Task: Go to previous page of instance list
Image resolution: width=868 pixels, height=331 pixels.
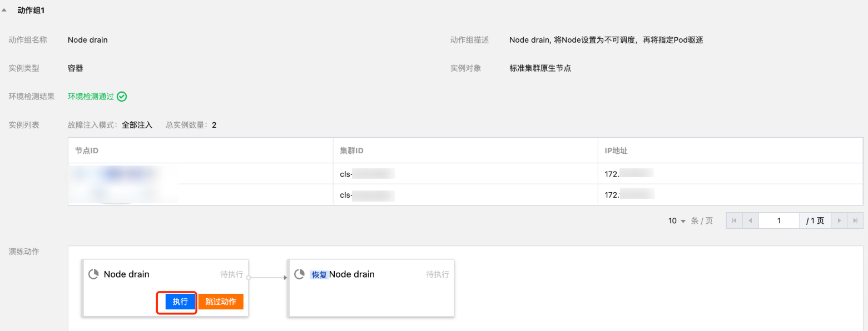Action: (x=750, y=221)
